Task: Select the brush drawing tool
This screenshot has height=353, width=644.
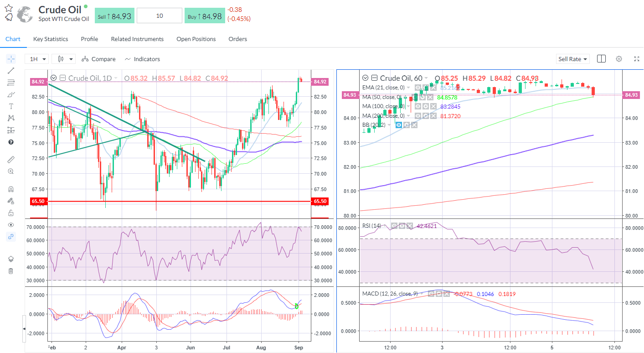Action: point(11,94)
